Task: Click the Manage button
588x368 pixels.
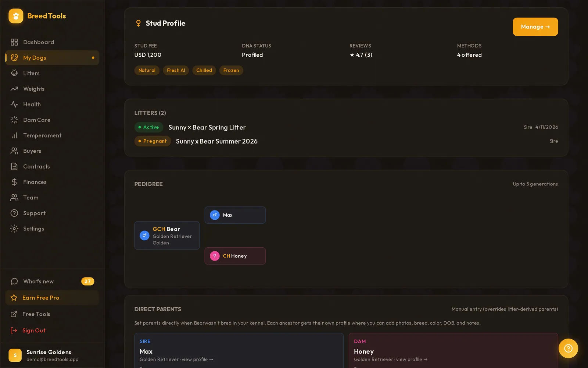Action: click(x=535, y=26)
